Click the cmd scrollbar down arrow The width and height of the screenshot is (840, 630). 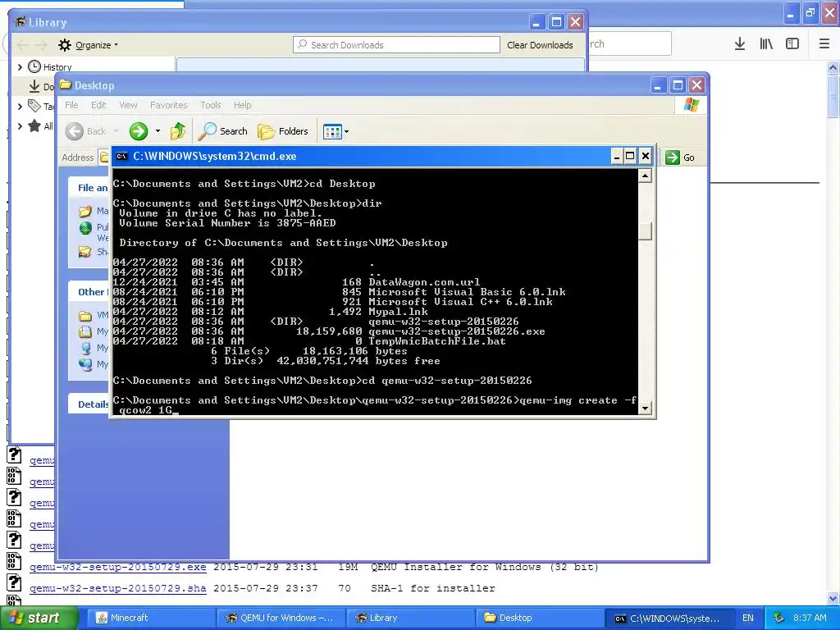click(645, 409)
